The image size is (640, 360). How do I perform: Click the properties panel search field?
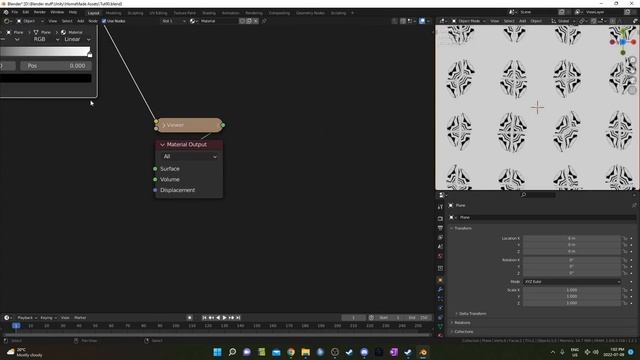pyautogui.click(x=538, y=195)
